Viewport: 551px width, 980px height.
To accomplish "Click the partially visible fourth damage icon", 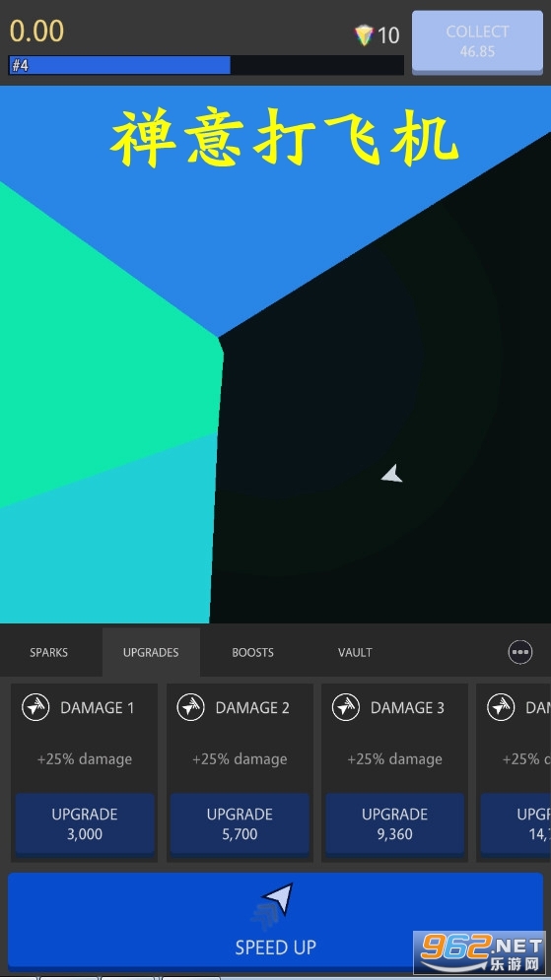I will [x=501, y=707].
